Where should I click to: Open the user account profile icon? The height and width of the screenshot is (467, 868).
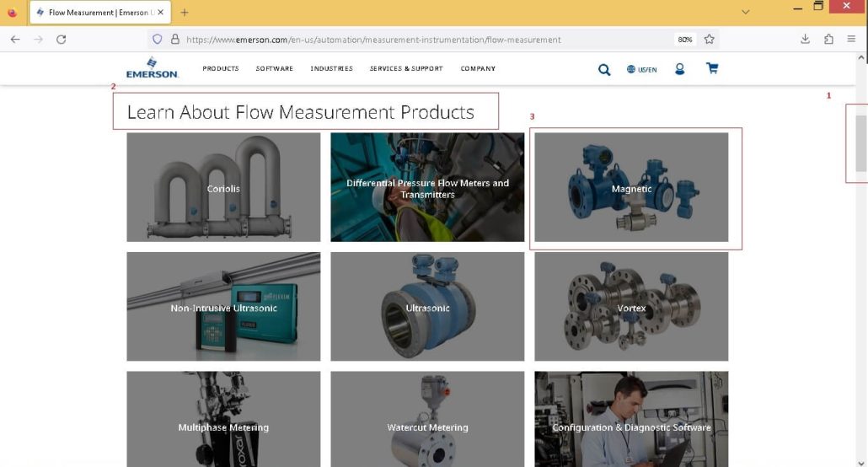pyautogui.click(x=680, y=68)
